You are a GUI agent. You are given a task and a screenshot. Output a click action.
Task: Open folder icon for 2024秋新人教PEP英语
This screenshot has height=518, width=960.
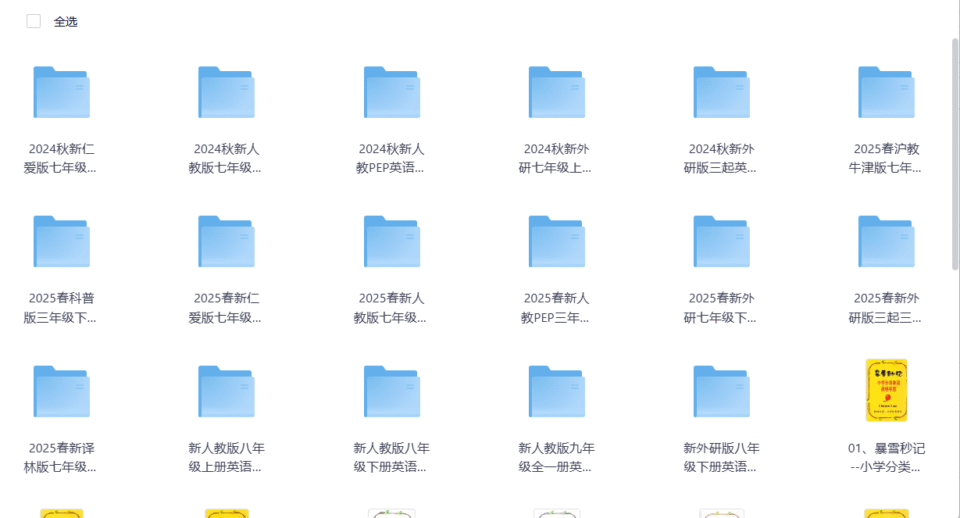[x=392, y=92]
